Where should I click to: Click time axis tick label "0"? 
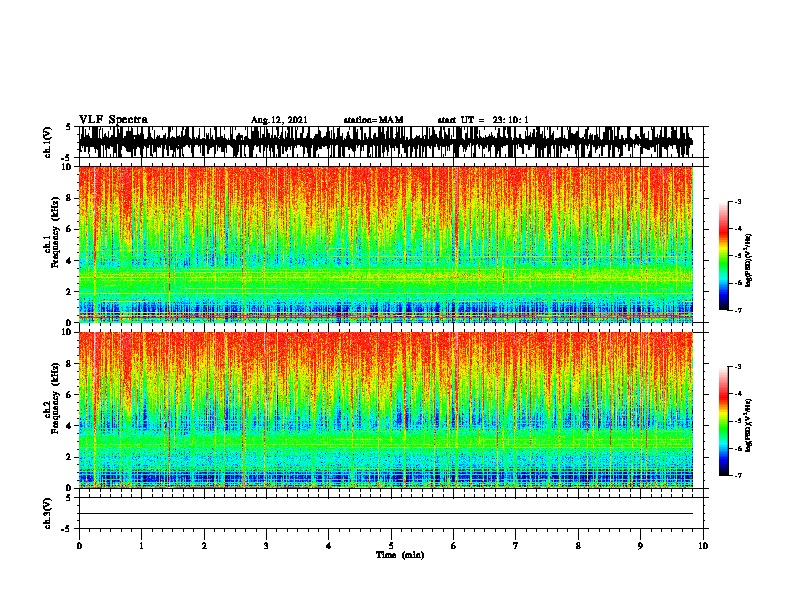[79, 545]
